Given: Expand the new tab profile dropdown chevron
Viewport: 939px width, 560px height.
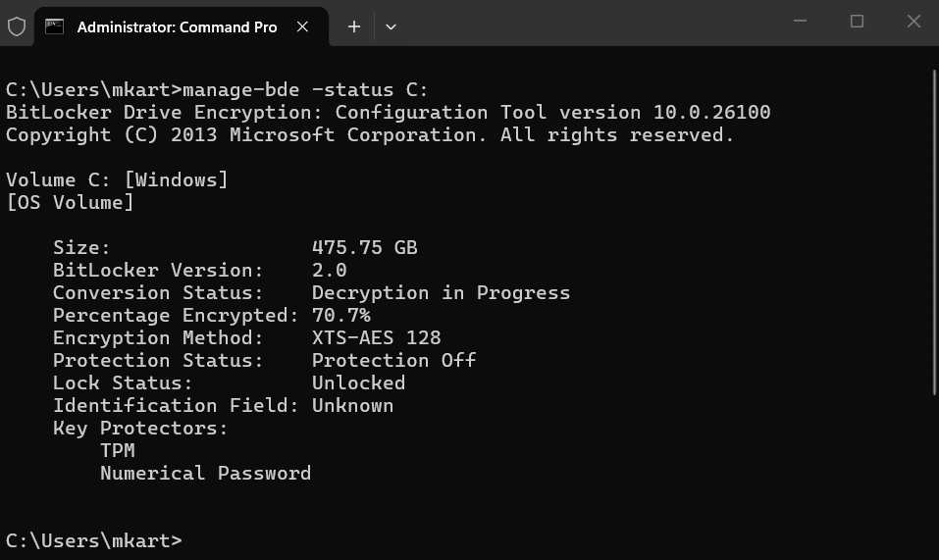Looking at the screenshot, I should (391, 26).
